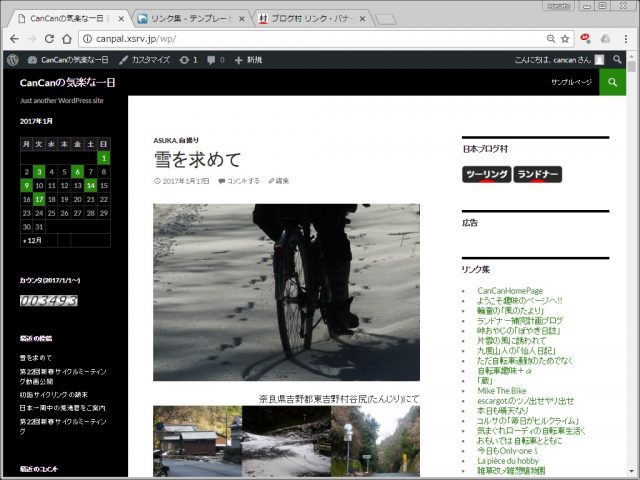Click the CanCanの気楽な一日 site title
The height and width of the screenshot is (480, 640).
coord(67,82)
